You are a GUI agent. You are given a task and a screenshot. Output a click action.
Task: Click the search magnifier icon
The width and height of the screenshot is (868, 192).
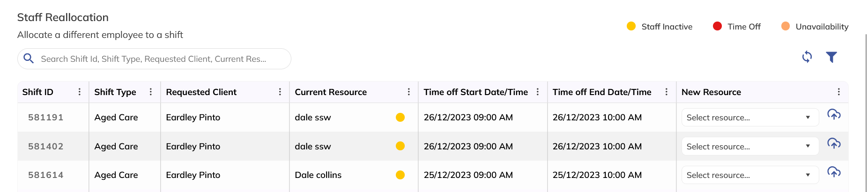point(29,59)
